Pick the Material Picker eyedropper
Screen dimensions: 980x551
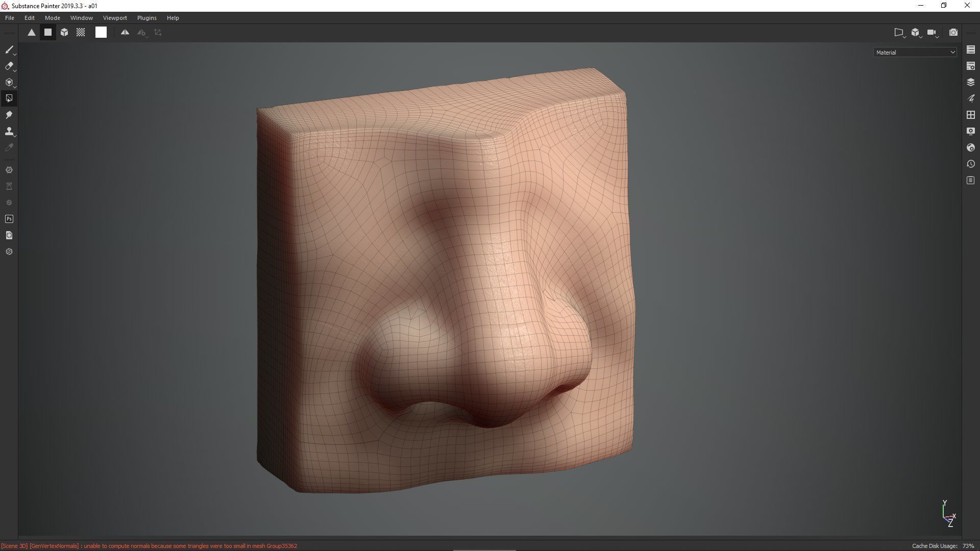(9, 147)
